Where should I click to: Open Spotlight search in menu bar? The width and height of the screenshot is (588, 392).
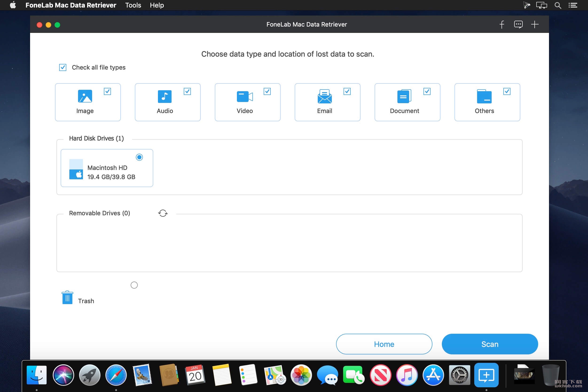(558, 5)
